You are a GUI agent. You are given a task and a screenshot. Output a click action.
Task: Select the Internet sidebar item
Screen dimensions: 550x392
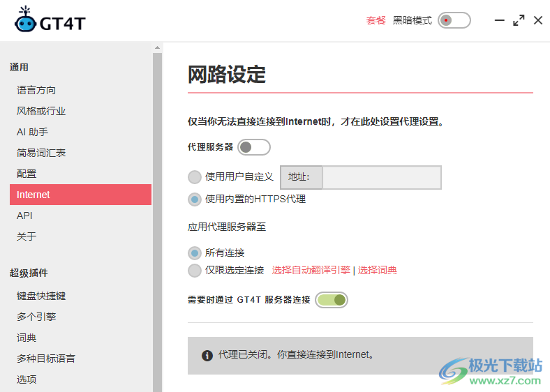80,195
